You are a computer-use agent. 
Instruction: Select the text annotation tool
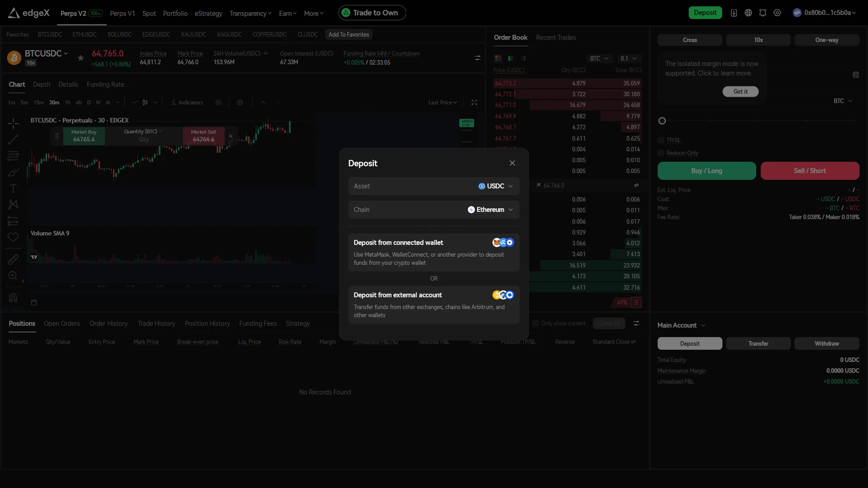click(13, 188)
